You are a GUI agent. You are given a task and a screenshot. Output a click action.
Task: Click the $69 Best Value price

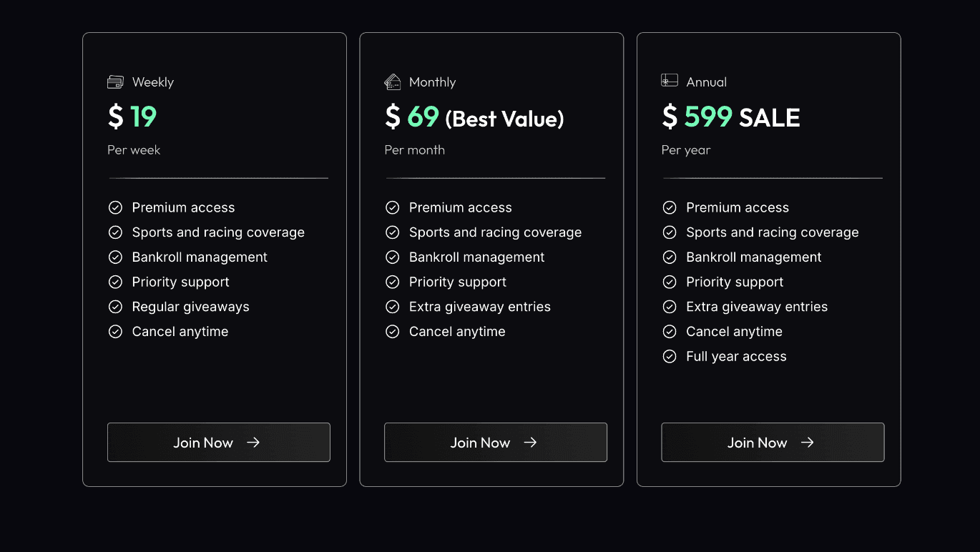[474, 117]
